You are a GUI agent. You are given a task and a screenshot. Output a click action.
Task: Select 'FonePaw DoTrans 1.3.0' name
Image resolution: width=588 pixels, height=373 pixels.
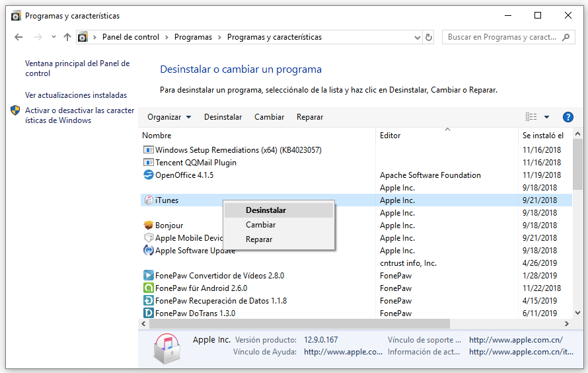(195, 313)
